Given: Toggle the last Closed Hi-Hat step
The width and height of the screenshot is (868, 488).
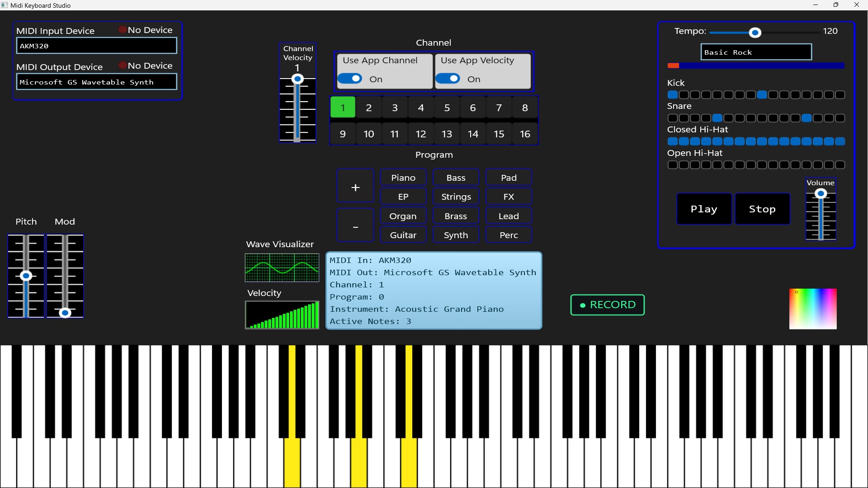Looking at the screenshot, I should click(x=840, y=142).
